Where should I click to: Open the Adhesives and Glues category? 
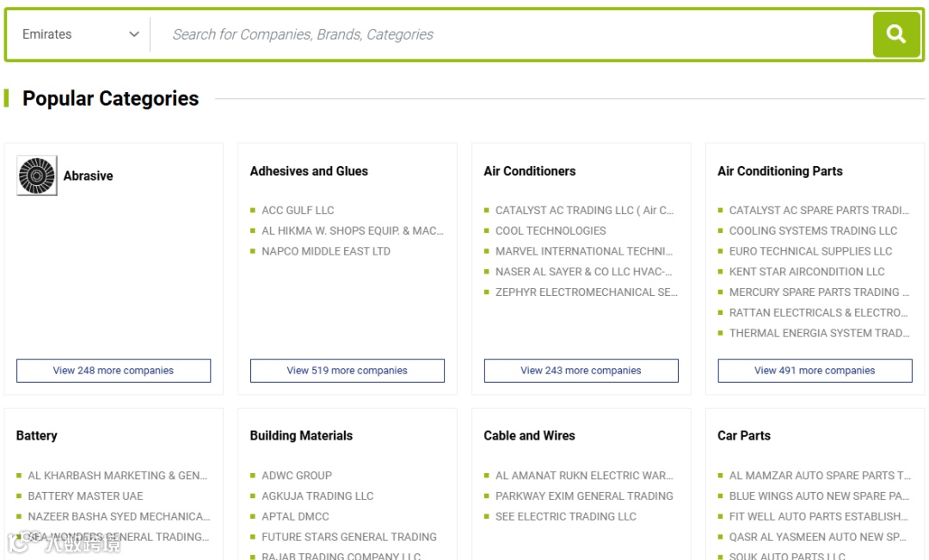pyautogui.click(x=309, y=171)
